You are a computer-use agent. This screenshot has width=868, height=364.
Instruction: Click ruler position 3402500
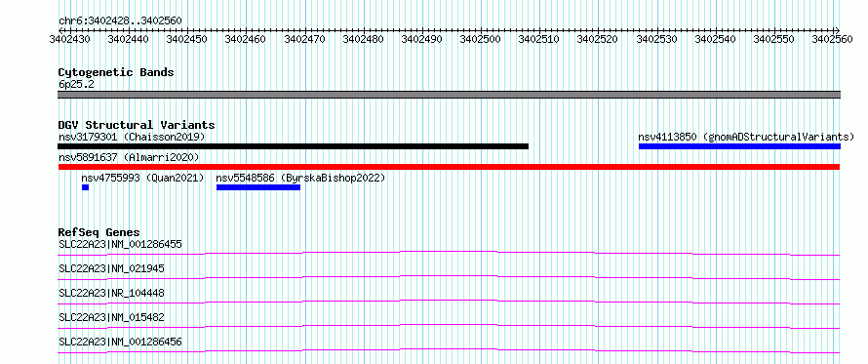pyautogui.click(x=482, y=39)
